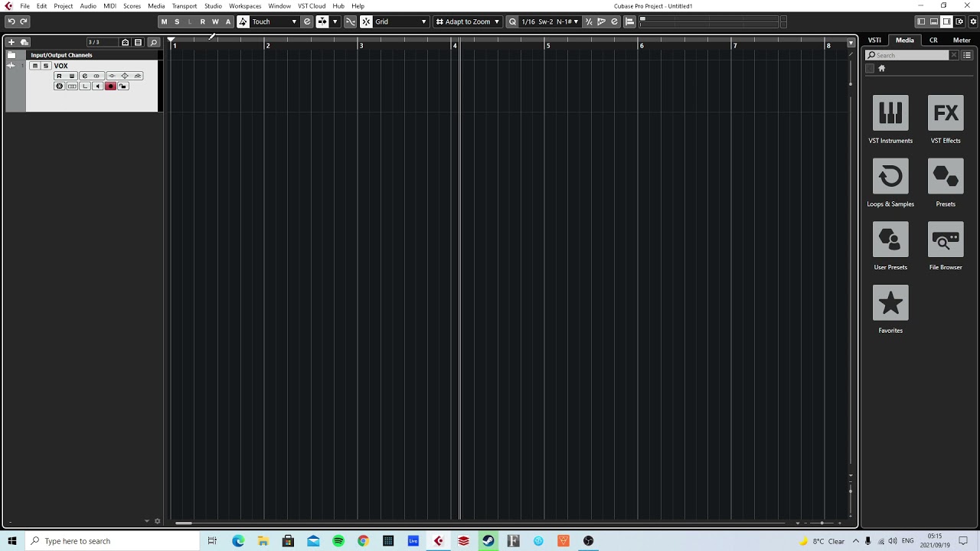Click the automation panel icon beside Touch
The height and width of the screenshot is (551, 980).
[x=307, y=21]
